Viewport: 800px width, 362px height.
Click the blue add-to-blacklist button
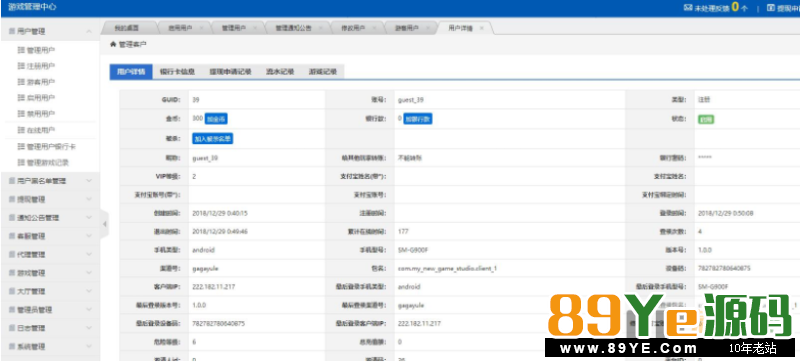coord(213,139)
